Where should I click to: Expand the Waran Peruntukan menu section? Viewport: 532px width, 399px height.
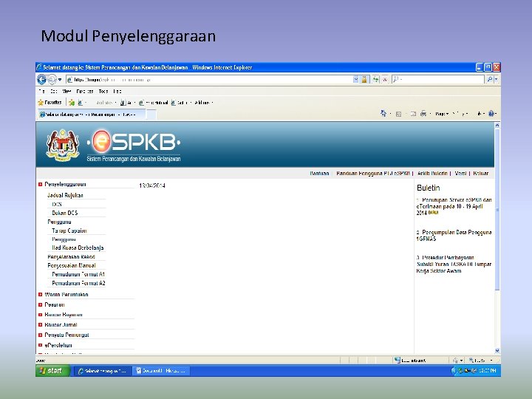[40, 295]
